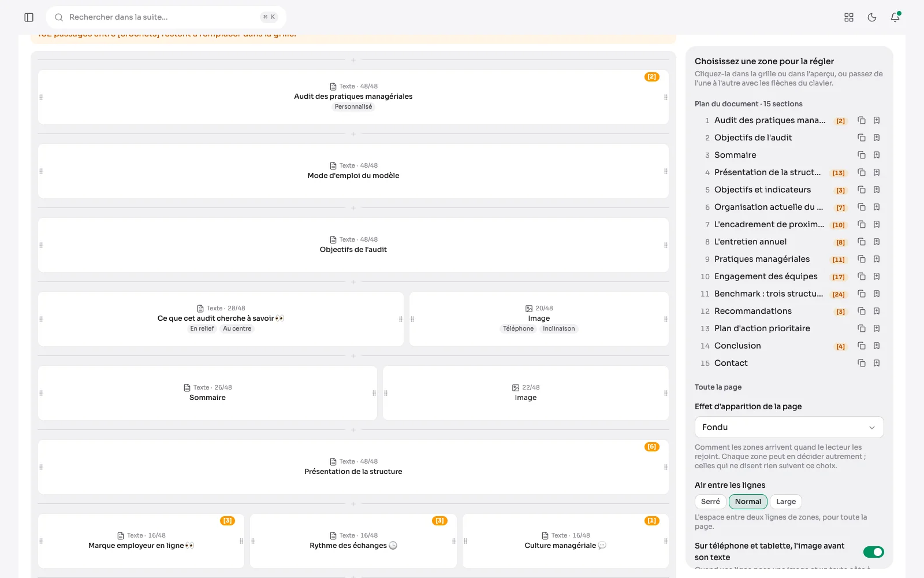Select the Ce que cet audit cherche zone
The height and width of the screenshot is (578, 924).
point(221,319)
